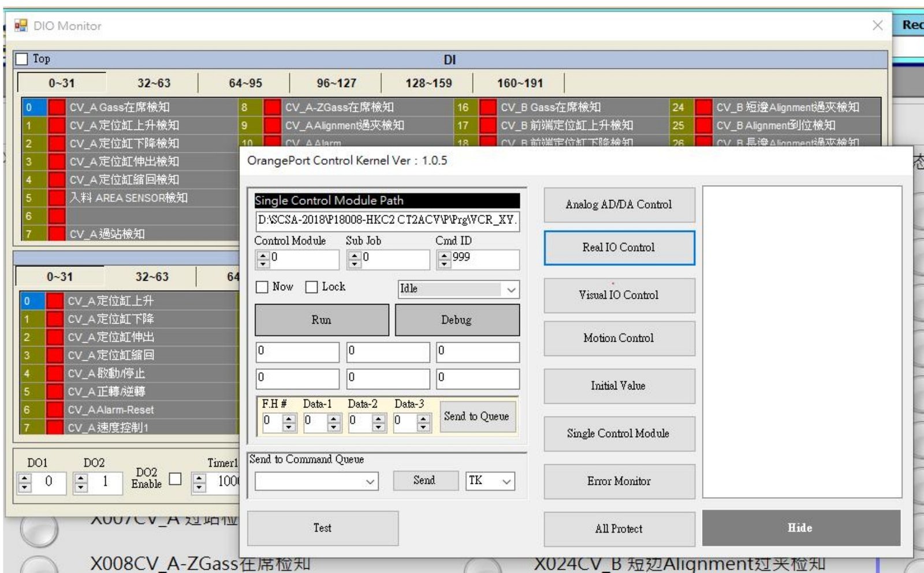Viewport: 924px width, 573px height.
Task: Open Visual IO Control
Action: [x=619, y=295]
